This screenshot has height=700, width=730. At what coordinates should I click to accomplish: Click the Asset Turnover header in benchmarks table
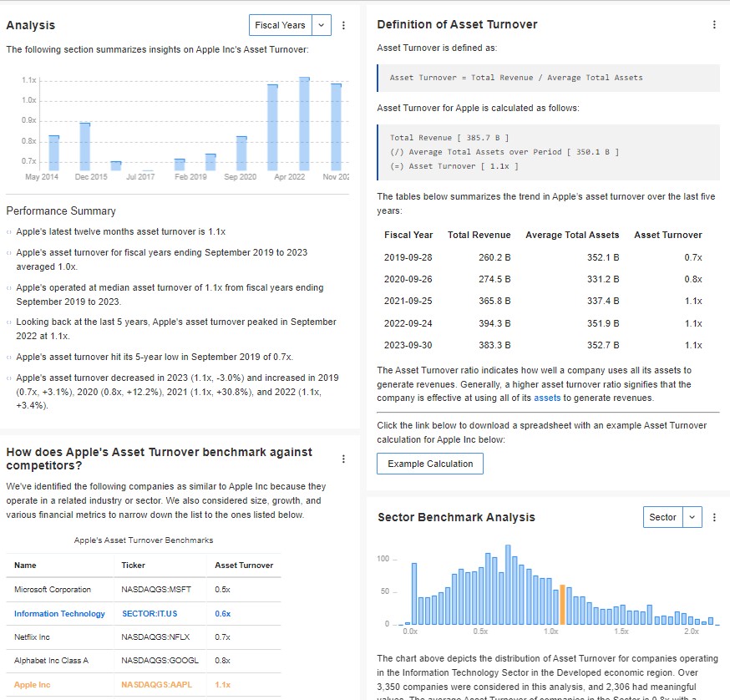pyautogui.click(x=244, y=565)
